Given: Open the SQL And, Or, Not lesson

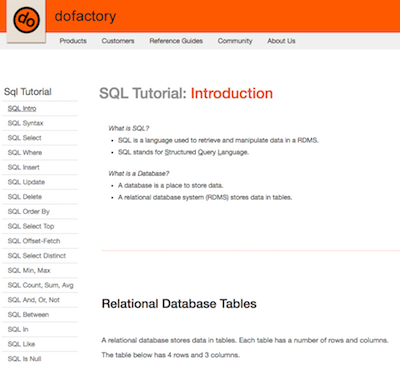Looking at the screenshot, I should [x=34, y=300].
